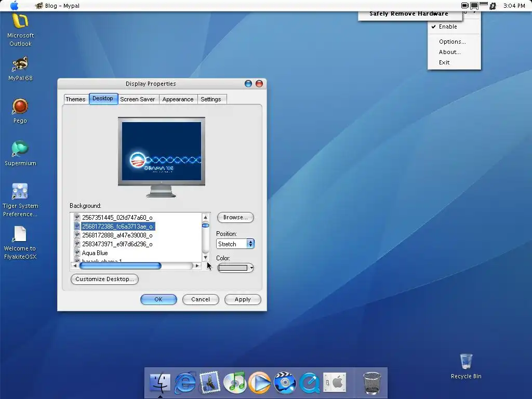Click horizontal scrollbar right arrow
532x399 pixels.
coord(197,265)
